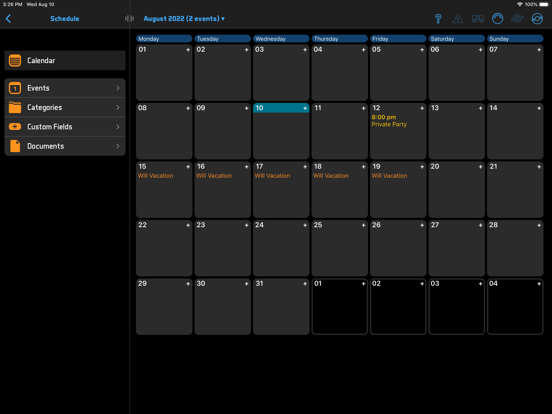The height and width of the screenshot is (414, 552).
Task: Open Will Vacation event on the 19th
Action: click(389, 176)
